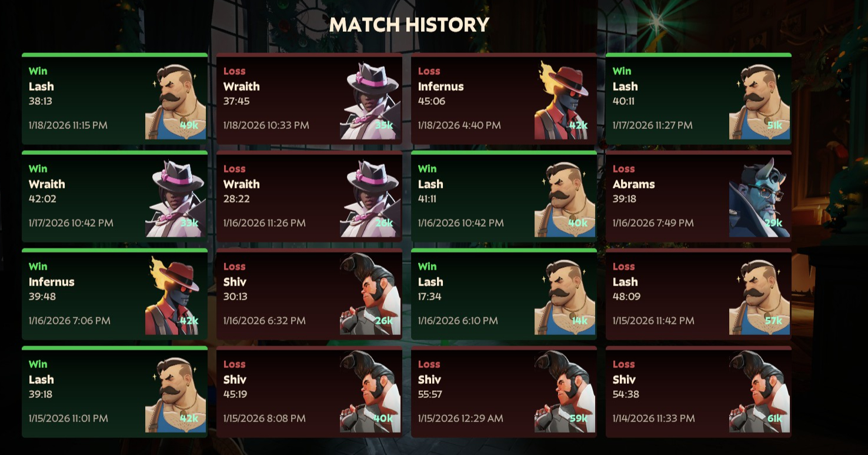
Task: Click Lash portrait on 38:13 win match
Action: coord(176,101)
